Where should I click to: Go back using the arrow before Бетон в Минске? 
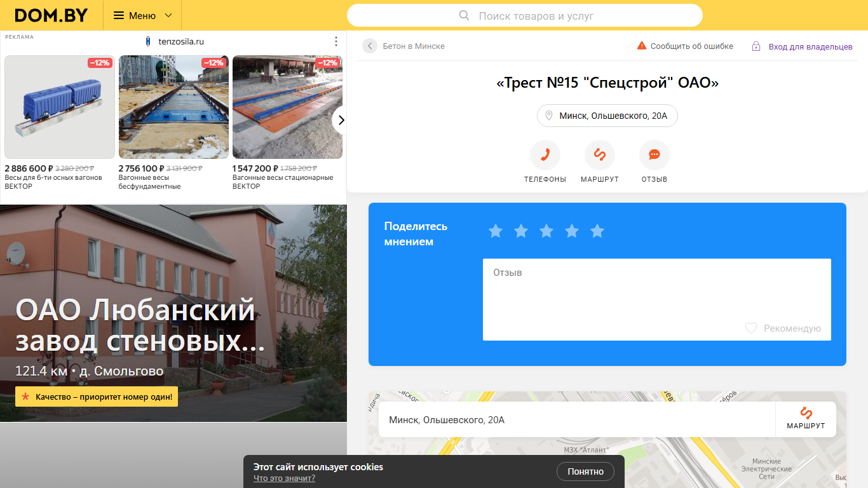click(x=370, y=46)
